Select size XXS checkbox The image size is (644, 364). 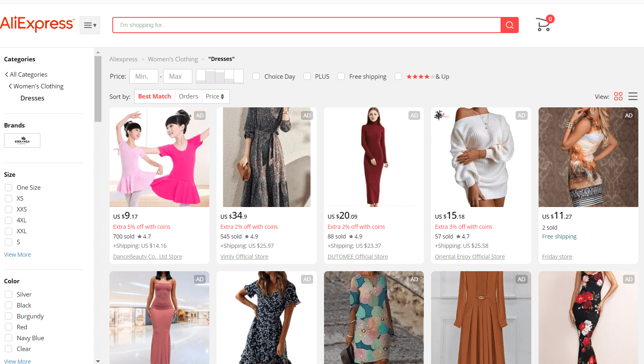coord(8,209)
